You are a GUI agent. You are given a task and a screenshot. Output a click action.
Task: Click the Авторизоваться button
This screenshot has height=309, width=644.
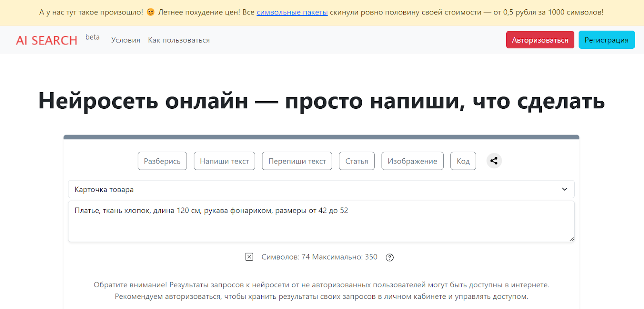tap(540, 40)
